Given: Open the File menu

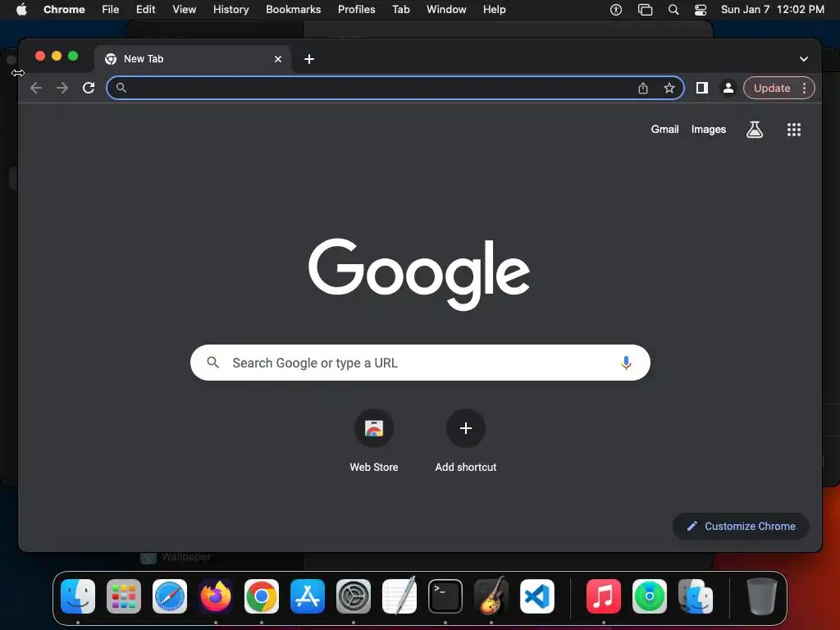Looking at the screenshot, I should tap(111, 10).
